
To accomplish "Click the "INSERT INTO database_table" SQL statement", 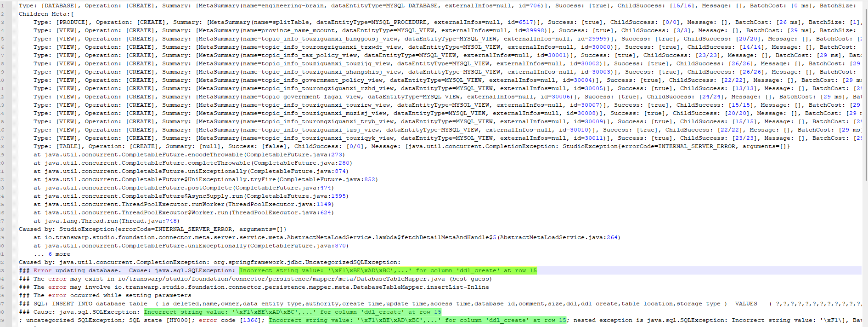I will click(x=99, y=304).
